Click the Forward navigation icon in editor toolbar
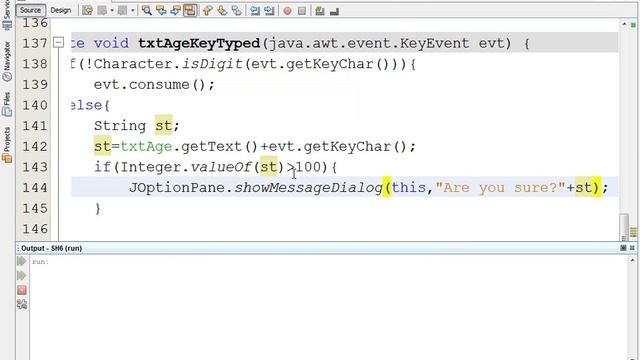 tap(122, 11)
